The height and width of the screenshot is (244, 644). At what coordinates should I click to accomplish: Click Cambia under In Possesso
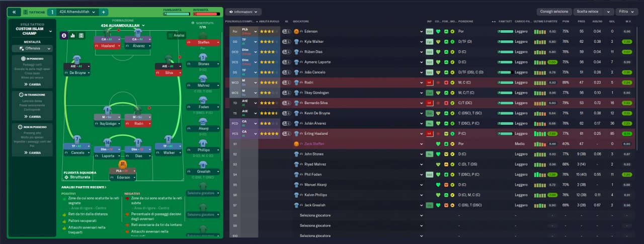point(32,85)
